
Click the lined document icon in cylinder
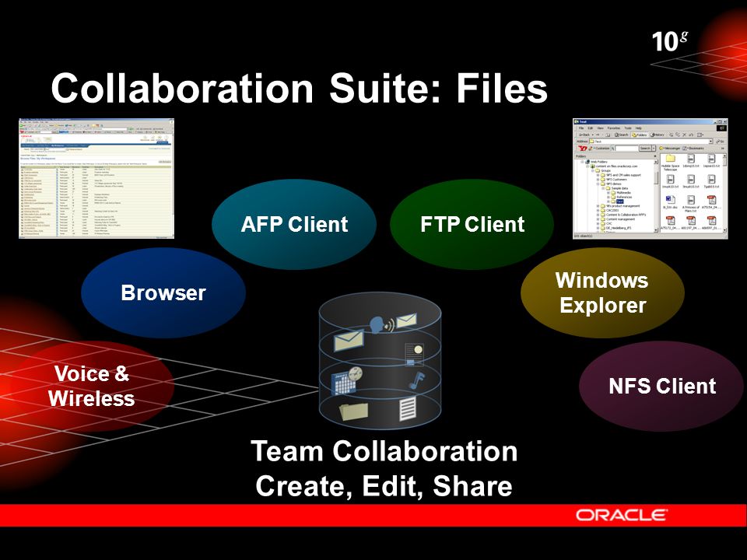click(x=408, y=409)
